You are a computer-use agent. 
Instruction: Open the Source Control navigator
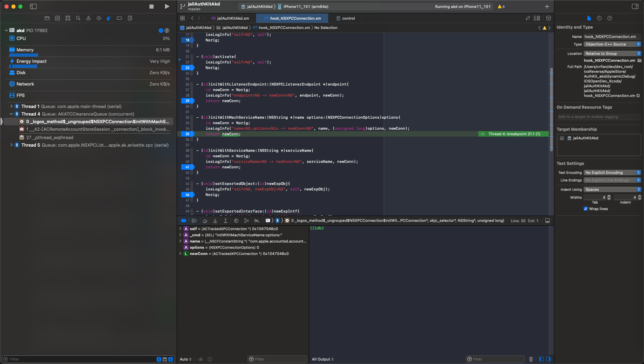pyautogui.click(x=57, y=18)
